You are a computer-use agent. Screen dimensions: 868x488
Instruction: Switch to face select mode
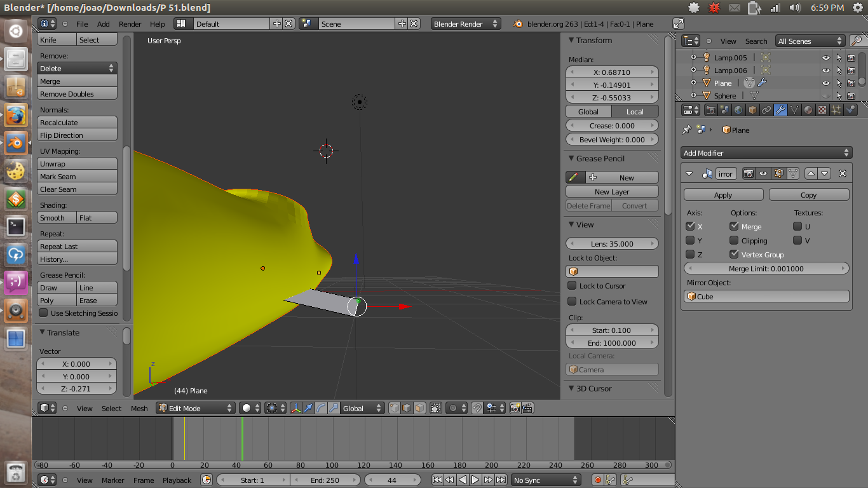point(419,408)
